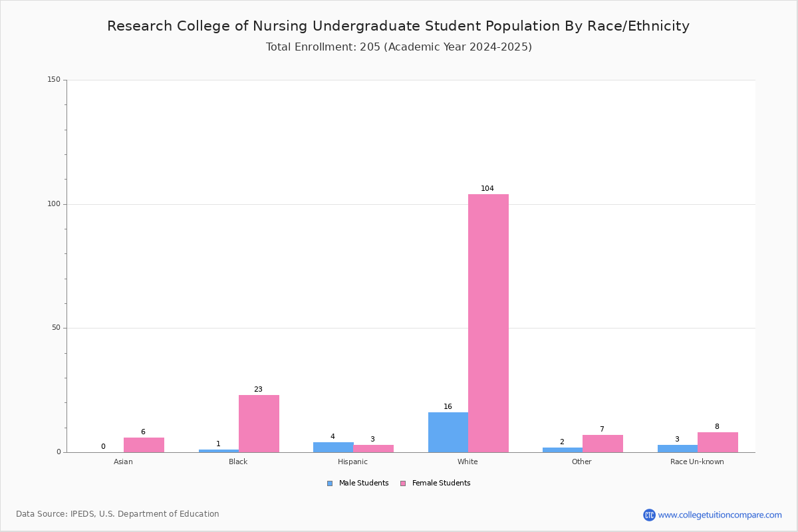This screenshot has height=532, width=798.
Task: Toggle the Male Students legend item
Action: tap(358, 483)
